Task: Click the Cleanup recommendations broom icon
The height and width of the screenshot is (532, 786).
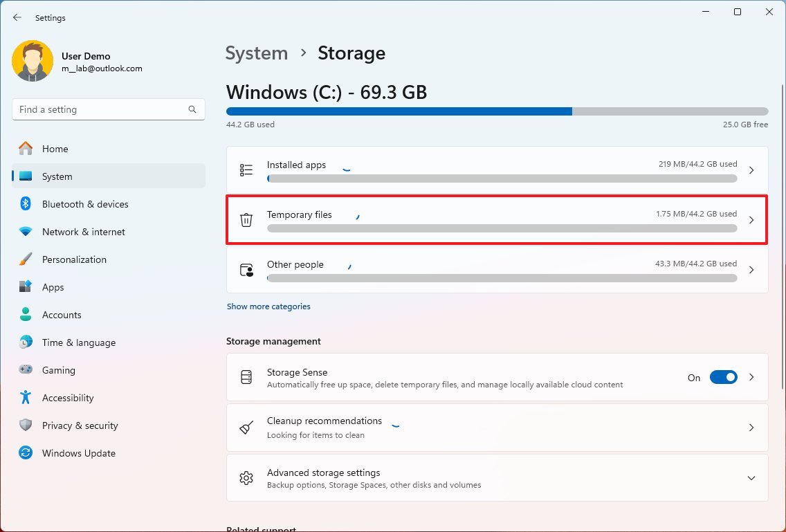Action: [x=246, y=428]
